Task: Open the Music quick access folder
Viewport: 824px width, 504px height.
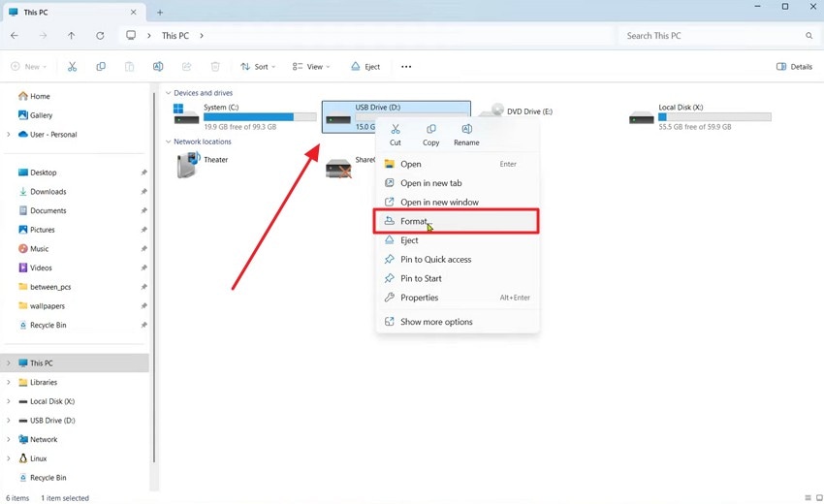Action: point(39,248)
